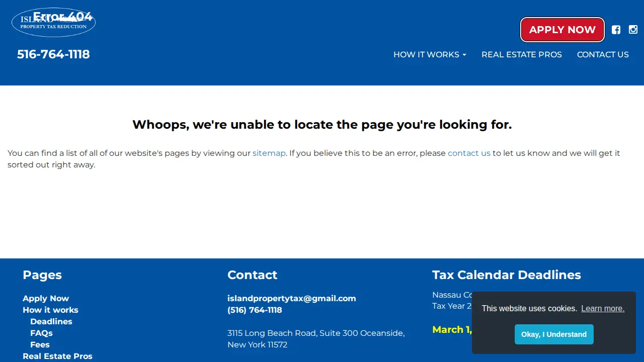Open the sitemap link
Screen dimensions: 644x362
click(269, 153)
